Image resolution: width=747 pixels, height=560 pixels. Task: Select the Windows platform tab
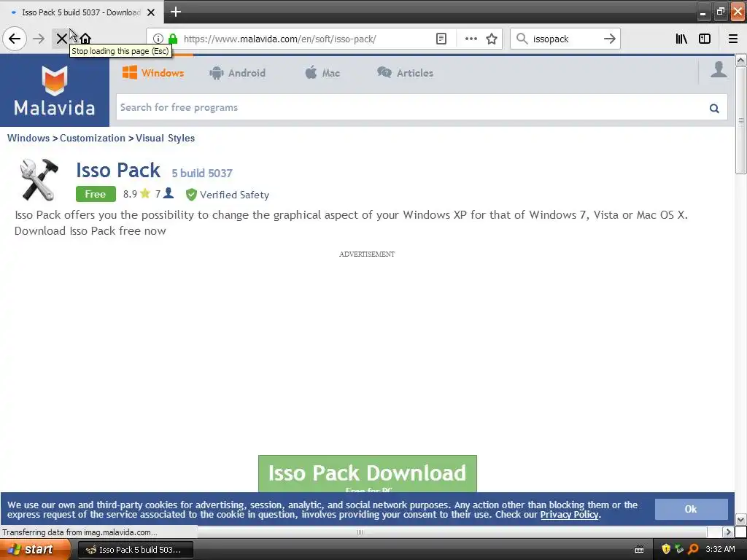[x=152, y=73]
